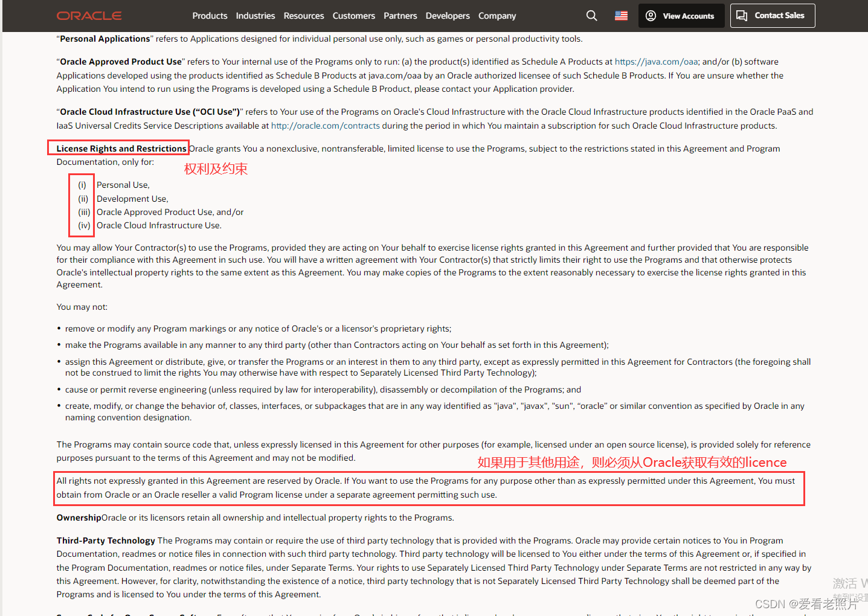This screenshot has height=616, width=868.
Task: Open the Partners menu
Action: point(400,16)
